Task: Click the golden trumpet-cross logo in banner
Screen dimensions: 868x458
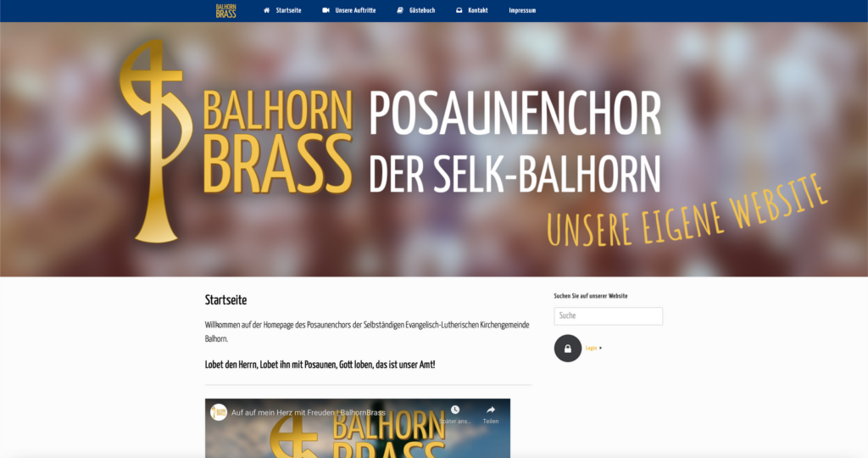Action: pyautogui.click(x=156, y=142)
